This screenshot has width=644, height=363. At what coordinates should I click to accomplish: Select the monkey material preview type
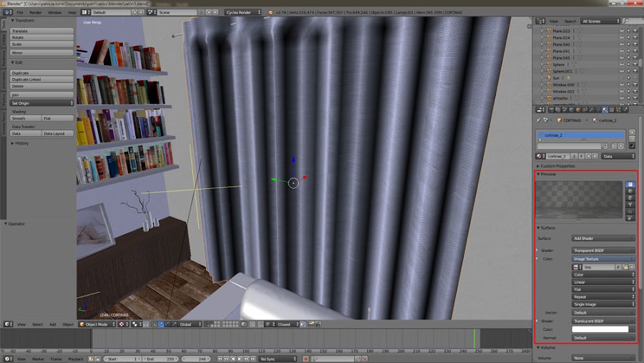pyautogui.click(x=630, y=204)
